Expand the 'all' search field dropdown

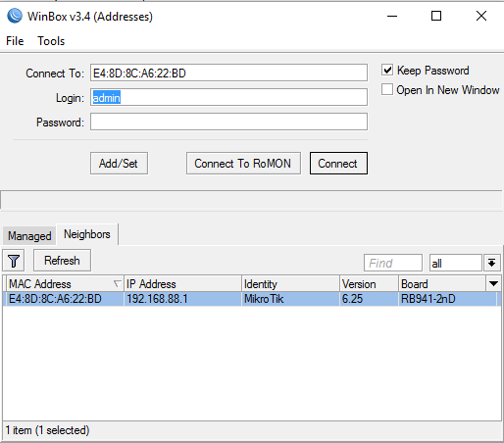pos(492,263)
